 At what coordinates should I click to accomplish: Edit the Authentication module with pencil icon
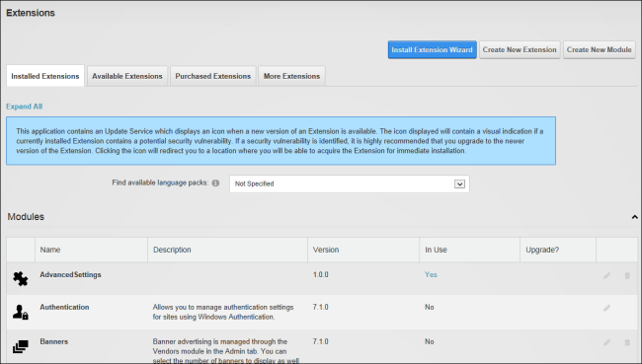point(606,308)
